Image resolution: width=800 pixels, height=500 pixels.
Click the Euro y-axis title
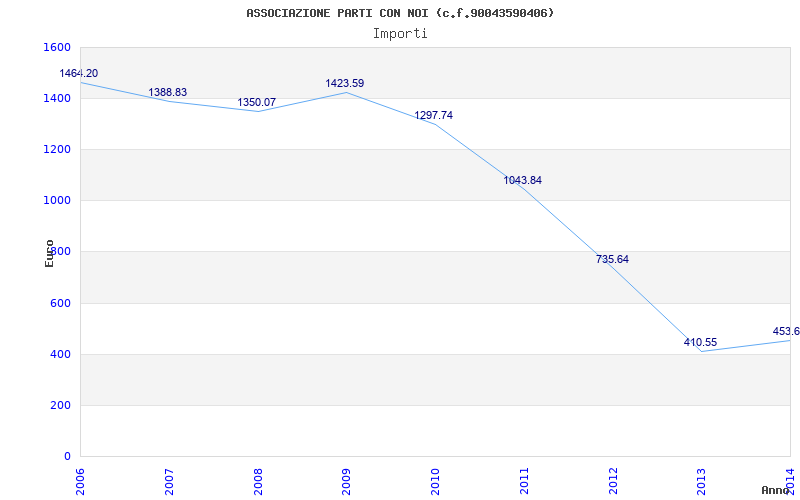coord(50,252)
